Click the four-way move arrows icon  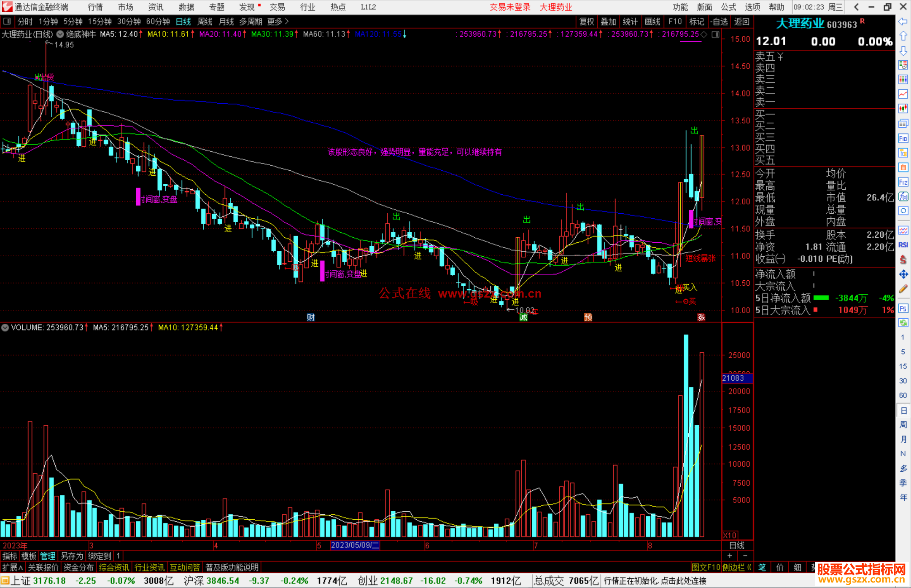click(x=903, y=274)
